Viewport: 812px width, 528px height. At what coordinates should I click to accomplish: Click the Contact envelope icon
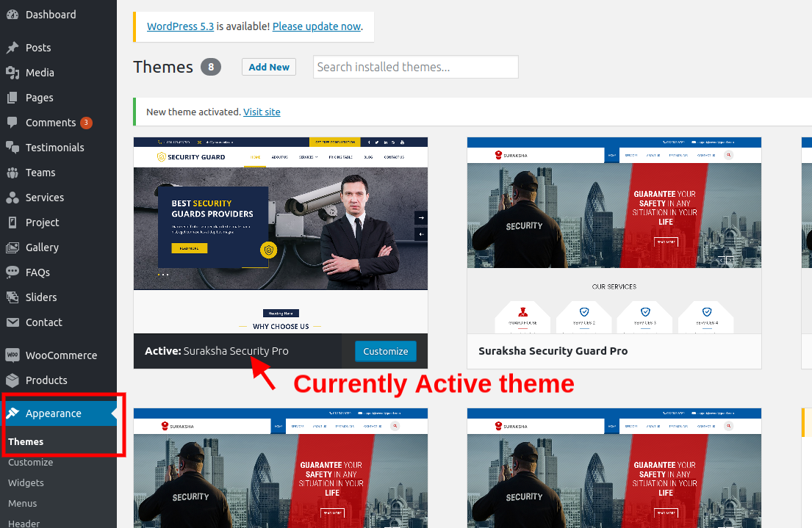point(12,322)
